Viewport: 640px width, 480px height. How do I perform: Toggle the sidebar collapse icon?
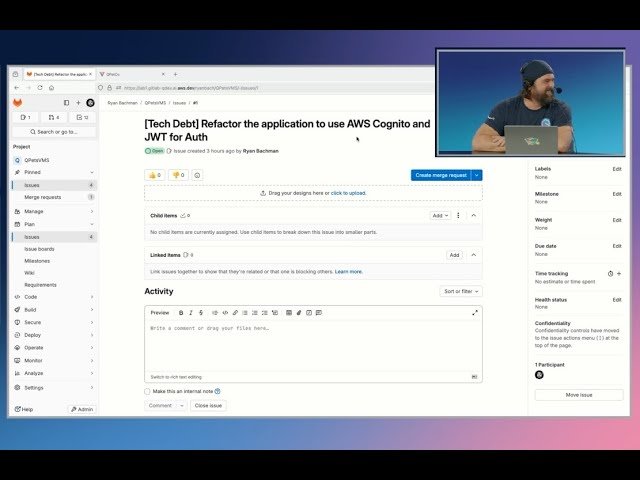click(67, 103)
